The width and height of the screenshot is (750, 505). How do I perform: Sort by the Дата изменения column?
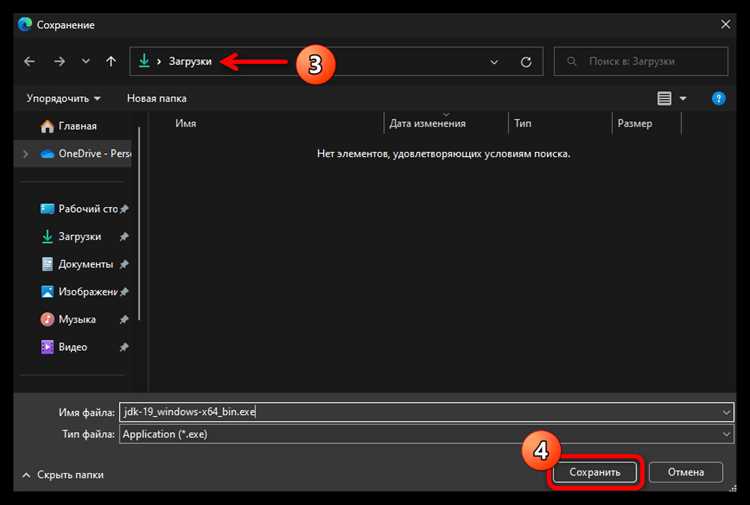click(427, 123)
